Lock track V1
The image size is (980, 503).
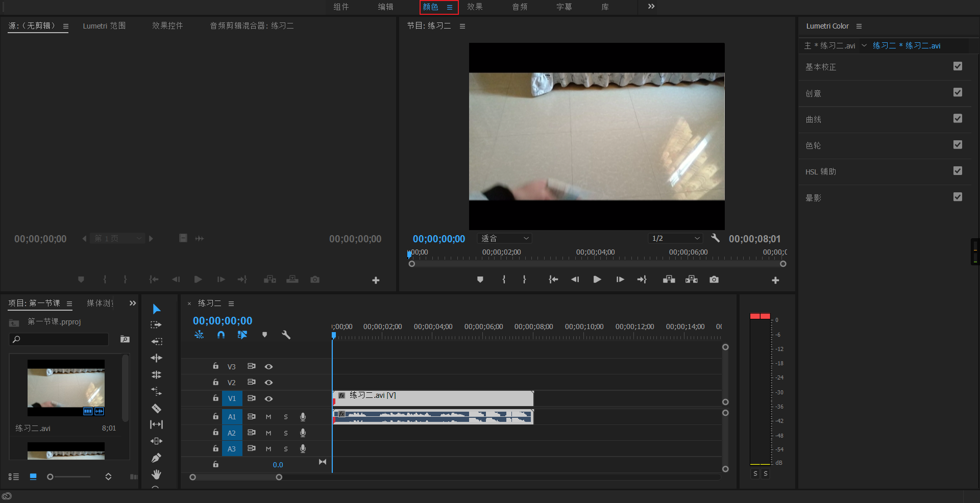[215, 398]
